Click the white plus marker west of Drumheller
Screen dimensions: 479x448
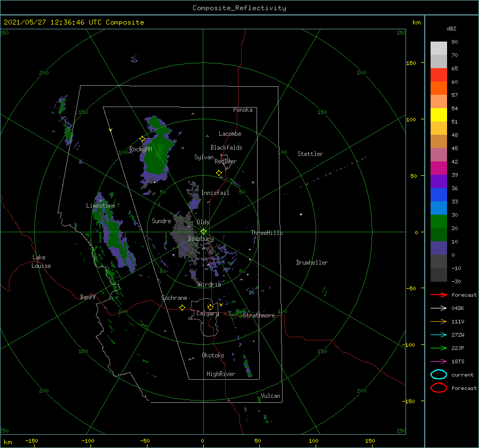(301, 214)
